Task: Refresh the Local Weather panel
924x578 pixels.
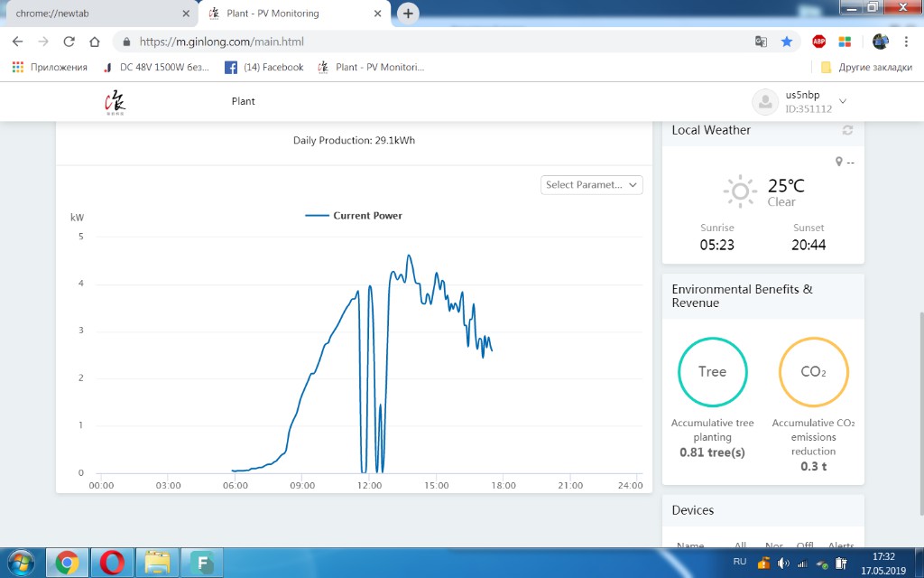Action: (x=847, y=130)
